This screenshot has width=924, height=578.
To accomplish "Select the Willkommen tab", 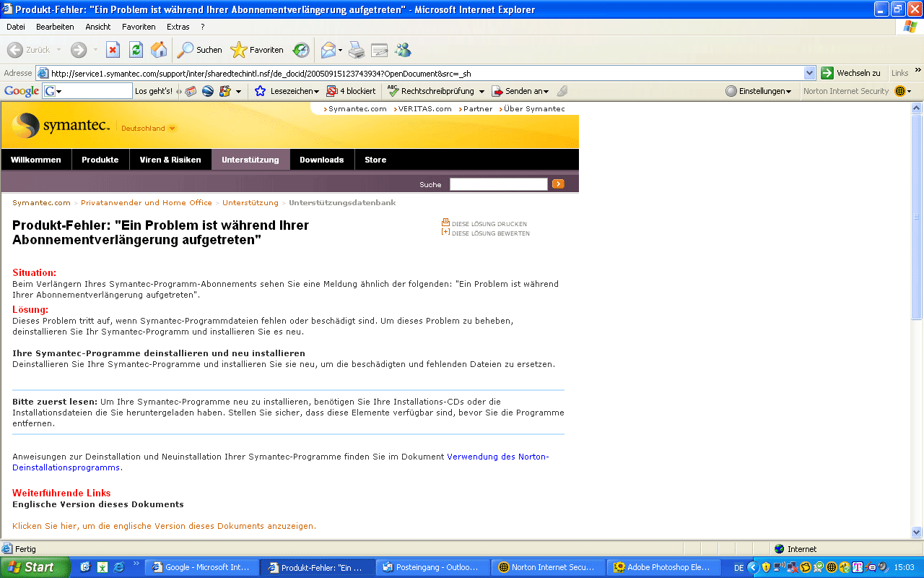I will [x=36, y=160].
